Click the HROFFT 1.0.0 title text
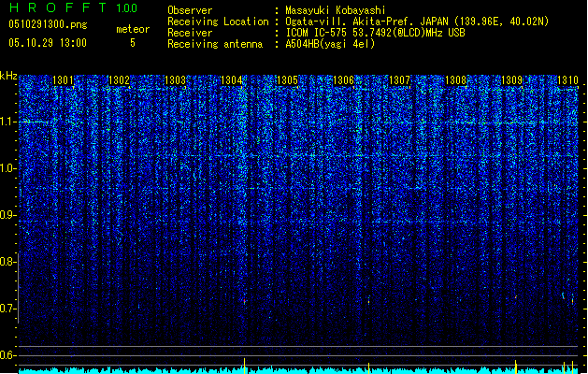 click(x=73, y=7)
